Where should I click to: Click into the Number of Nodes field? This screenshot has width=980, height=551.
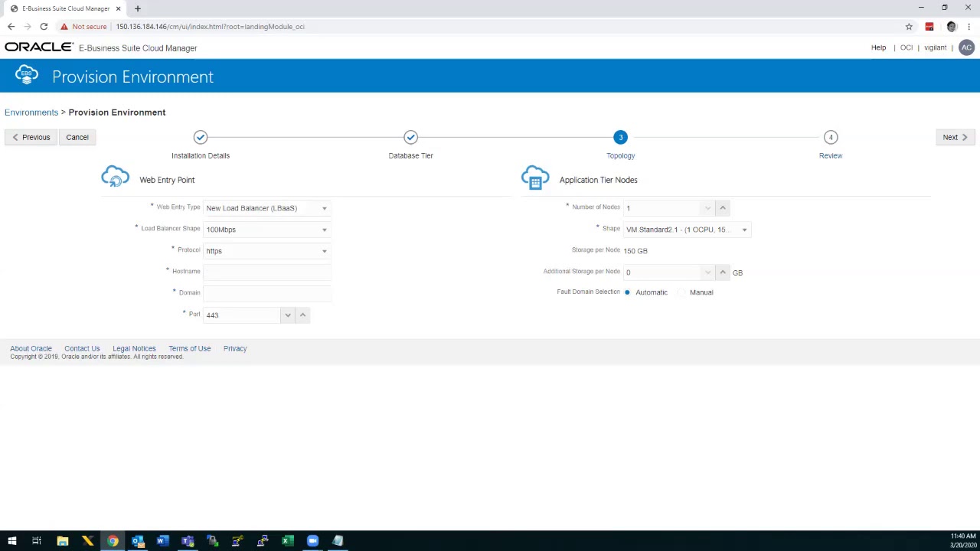point(661,207)
